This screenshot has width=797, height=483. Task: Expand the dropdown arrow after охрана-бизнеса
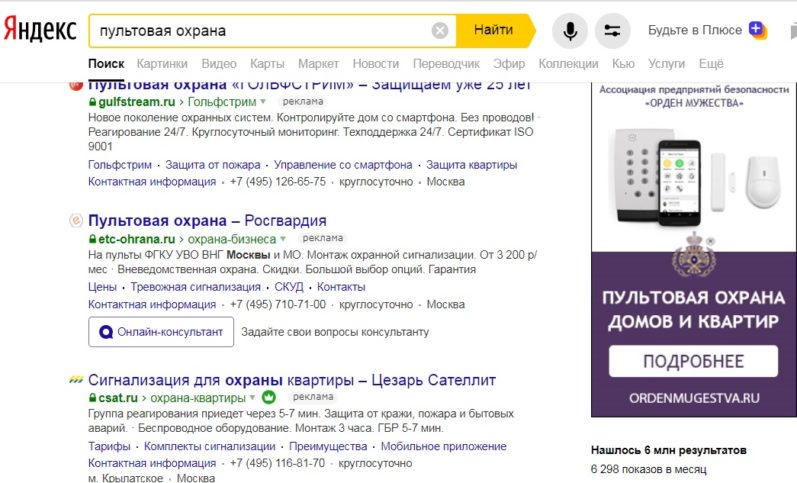coord(283,238)
